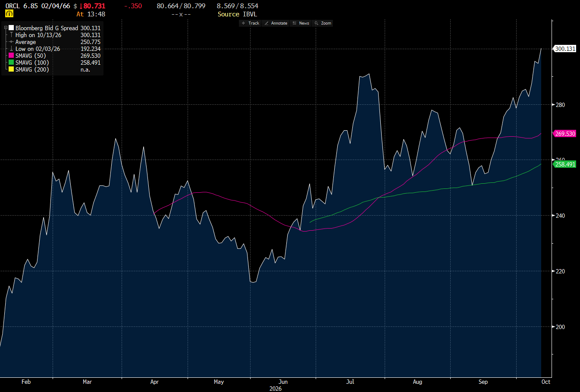Click the green 258.491 axis flag
This screenshot has width=580, height=392.
click(x=565, y=164)
